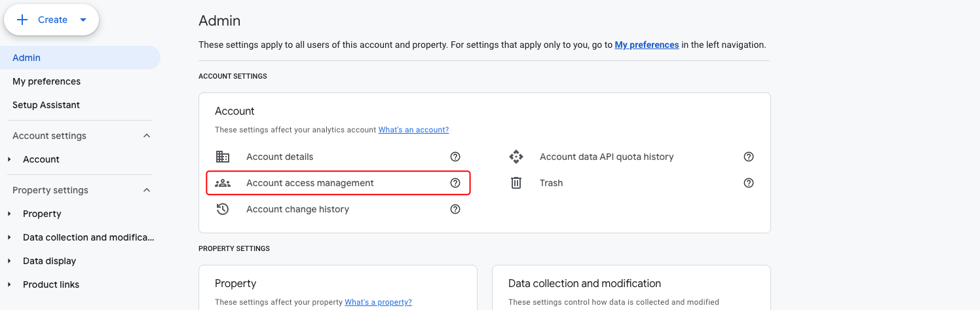The width and height of the screenshot is (980, 310).
Task: Select Data display item in sidebar
Action: 49,261
